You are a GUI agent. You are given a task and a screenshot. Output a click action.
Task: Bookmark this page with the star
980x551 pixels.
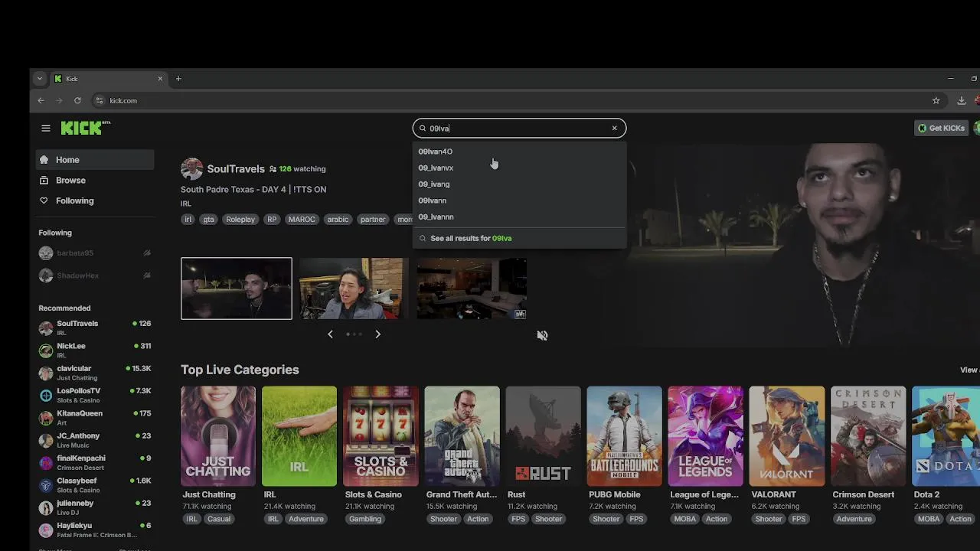[936, 100]
